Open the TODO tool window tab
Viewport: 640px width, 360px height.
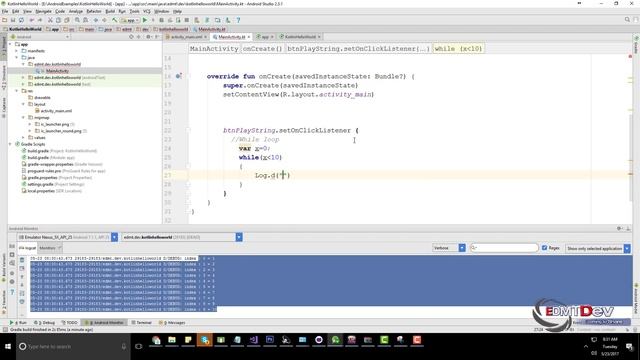(69, 322)
